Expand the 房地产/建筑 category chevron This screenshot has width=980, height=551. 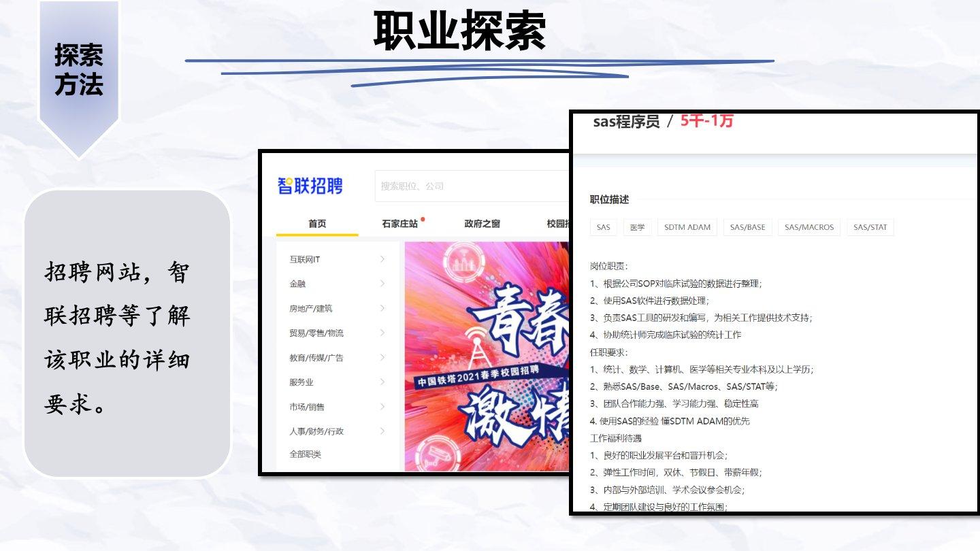382,308
